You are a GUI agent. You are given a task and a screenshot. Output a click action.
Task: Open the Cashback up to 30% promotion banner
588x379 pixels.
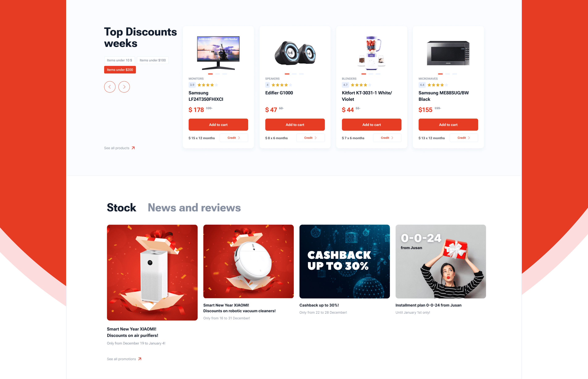click(345, 261)
